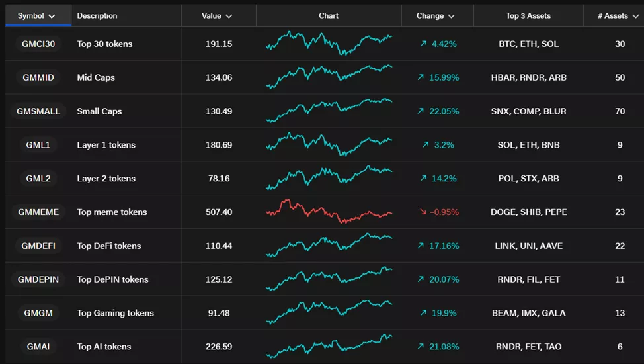Click the trend arrow icon beside 19.9%
Screen dimensions: 644x364
point(423,313)
